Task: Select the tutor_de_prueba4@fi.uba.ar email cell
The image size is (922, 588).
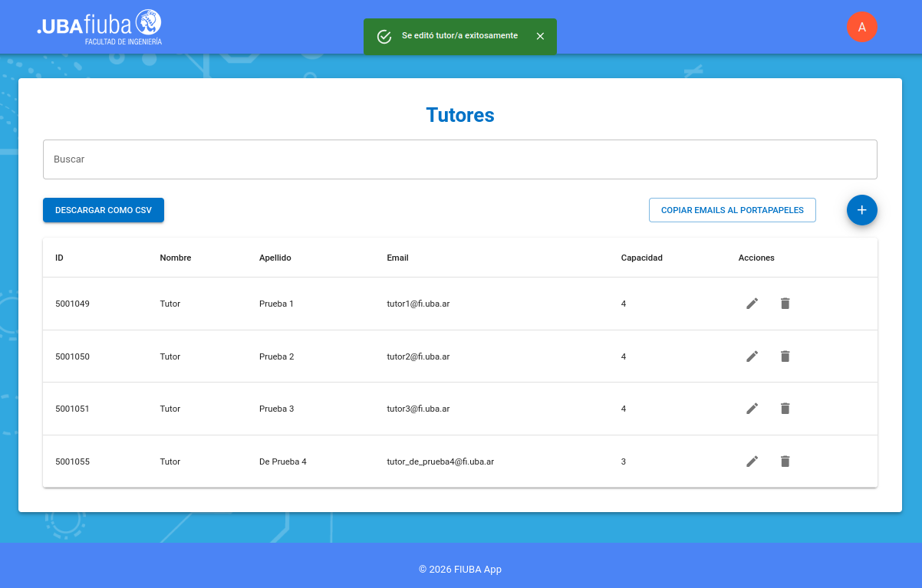Action: click(x=440, y=462)
